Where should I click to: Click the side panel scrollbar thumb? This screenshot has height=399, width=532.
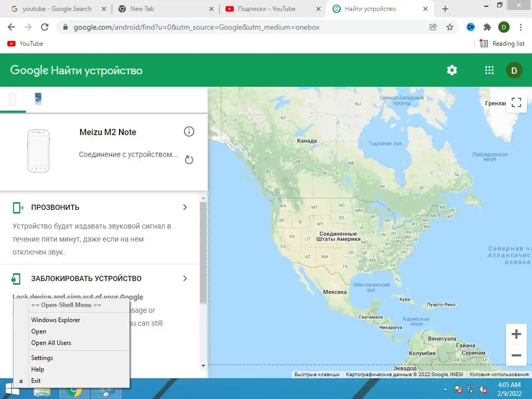pos(204,253)
